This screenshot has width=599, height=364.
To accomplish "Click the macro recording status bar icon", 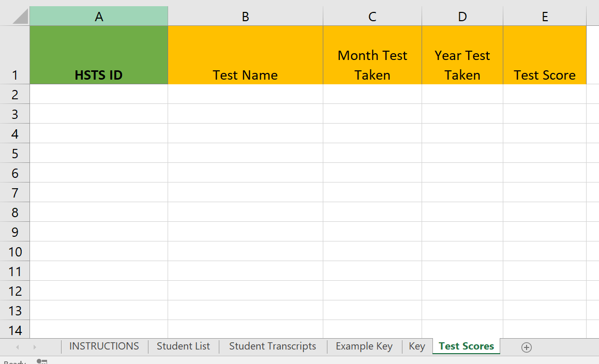I will (x=42, y=362).
